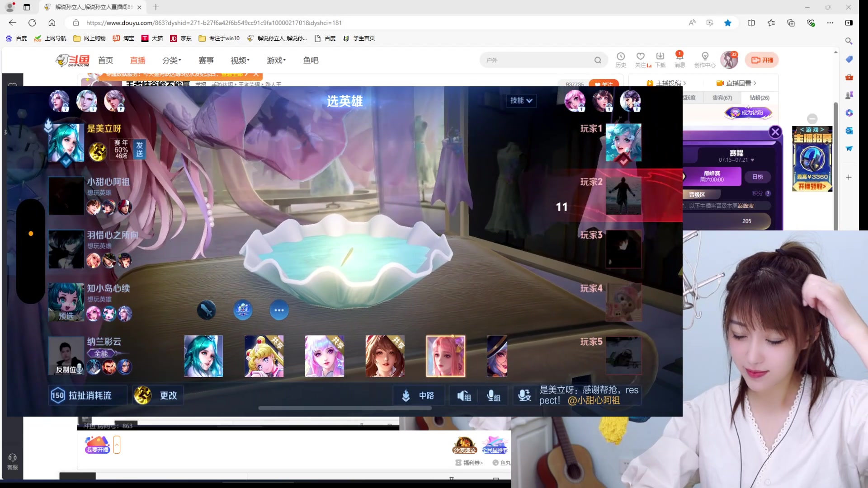This screenshot has width=868, height=488.
Task: Open the 首页 nav item
Action: pos(105,60)
